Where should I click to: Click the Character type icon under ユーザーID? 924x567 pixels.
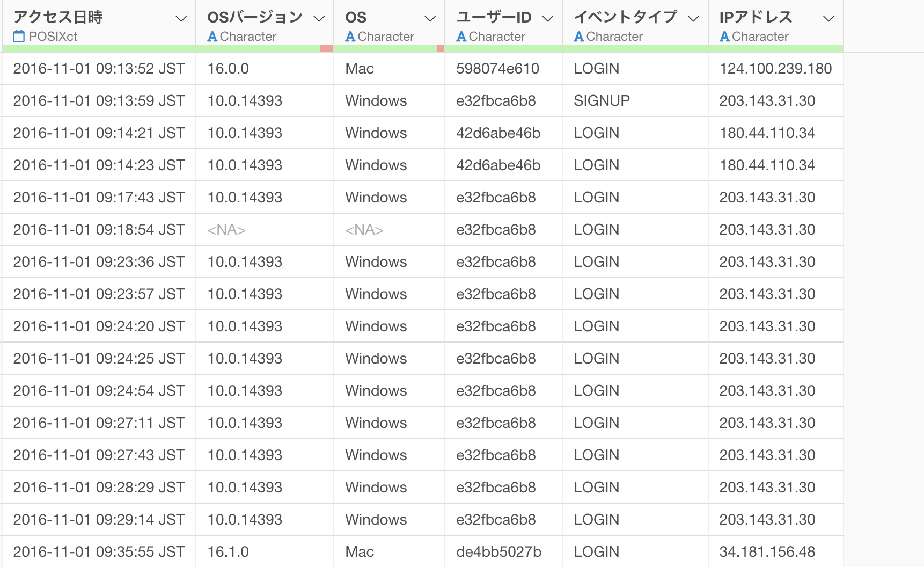[461, 37]
